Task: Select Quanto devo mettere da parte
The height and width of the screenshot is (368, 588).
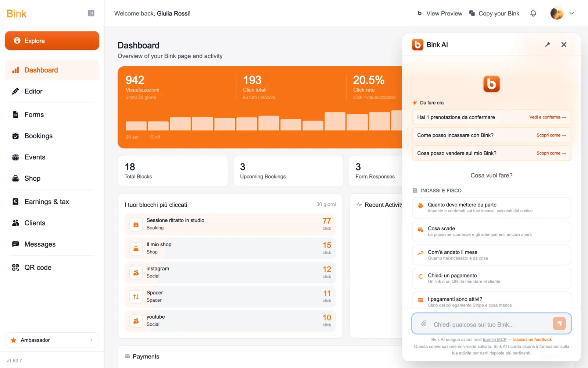Action: [491, 208]
